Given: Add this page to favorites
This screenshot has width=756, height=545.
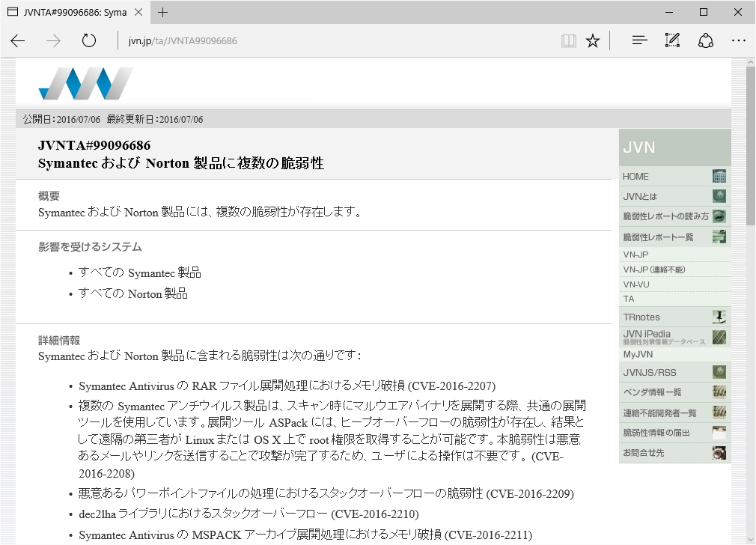Looking at the screenshot, I should pyautogui.click(x=593, y=40).
